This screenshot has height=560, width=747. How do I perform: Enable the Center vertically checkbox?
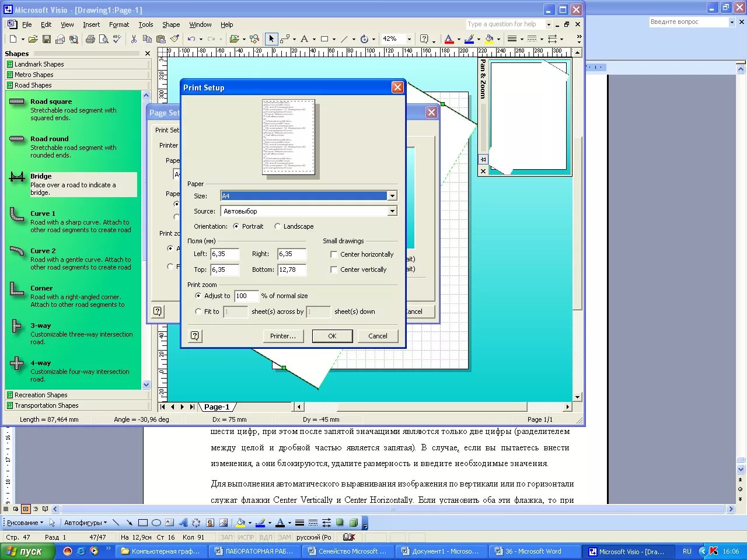pyautogui.click(x=334, y=269)
